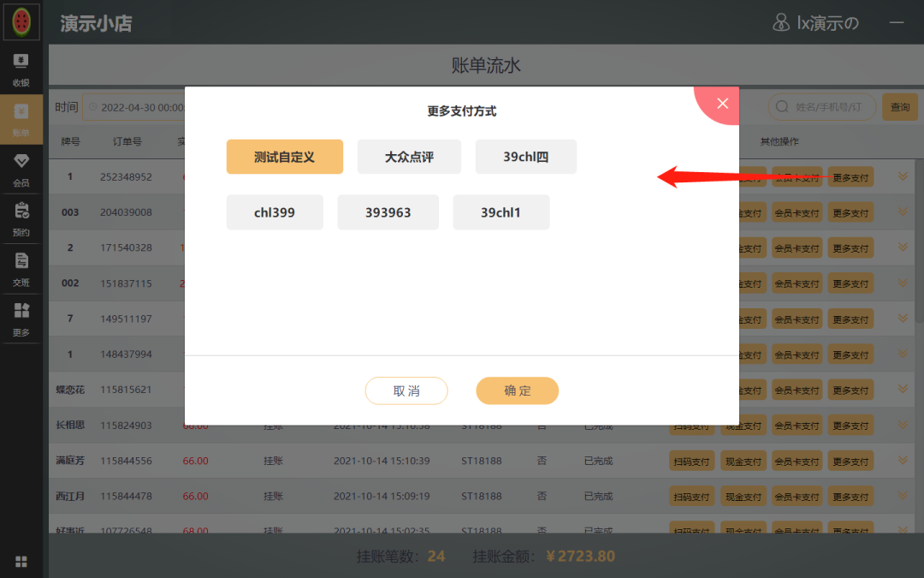Click the lx演示 user account icon
The width and height of the screenshot is (924, 578).
pos(781,23)
